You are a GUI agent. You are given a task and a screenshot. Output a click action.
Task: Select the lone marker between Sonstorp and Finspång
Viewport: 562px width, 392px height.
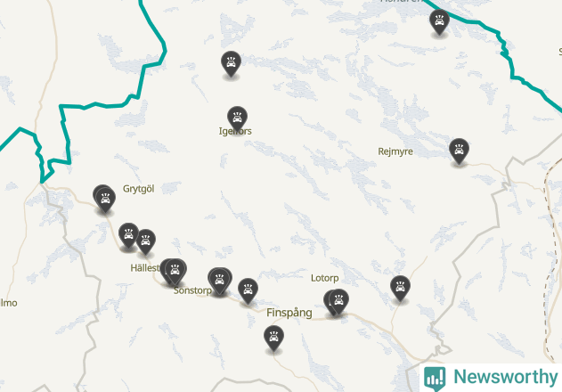[248, 290]
